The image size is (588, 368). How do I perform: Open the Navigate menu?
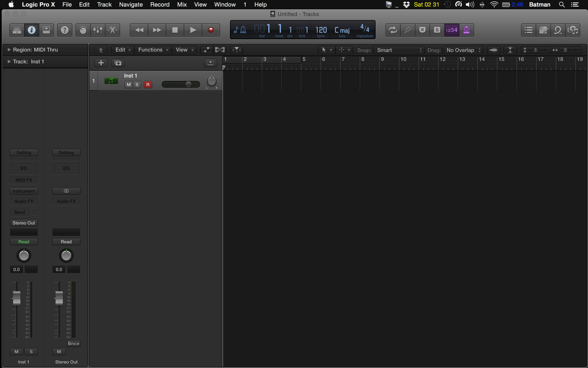pyautogui.click(x=131, y=5)
